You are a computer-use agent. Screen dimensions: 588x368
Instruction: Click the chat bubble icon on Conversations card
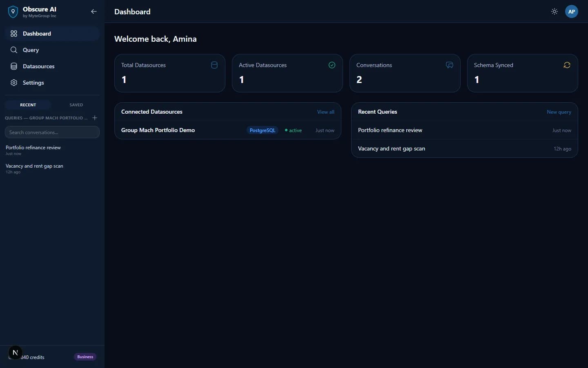pyautogui.click(x=450, y=65)
